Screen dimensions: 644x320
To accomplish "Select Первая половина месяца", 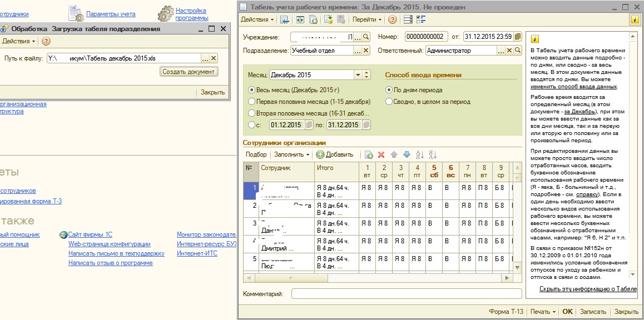I will point(251,101).
